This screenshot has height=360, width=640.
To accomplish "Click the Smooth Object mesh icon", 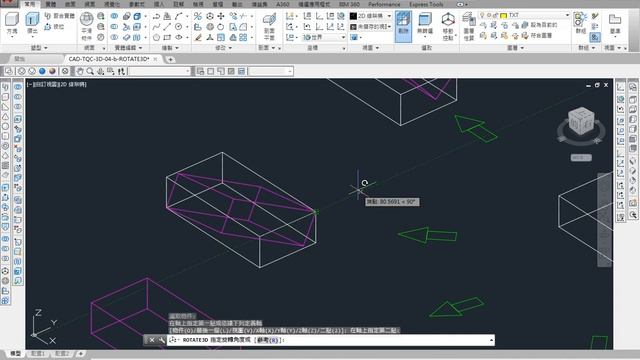I will point(86,19).
